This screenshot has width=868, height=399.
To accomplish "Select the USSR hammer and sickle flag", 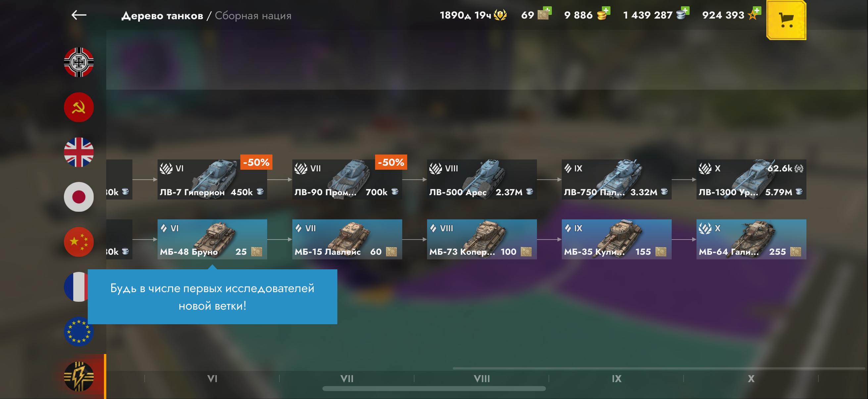I will (x=79, y=107).
